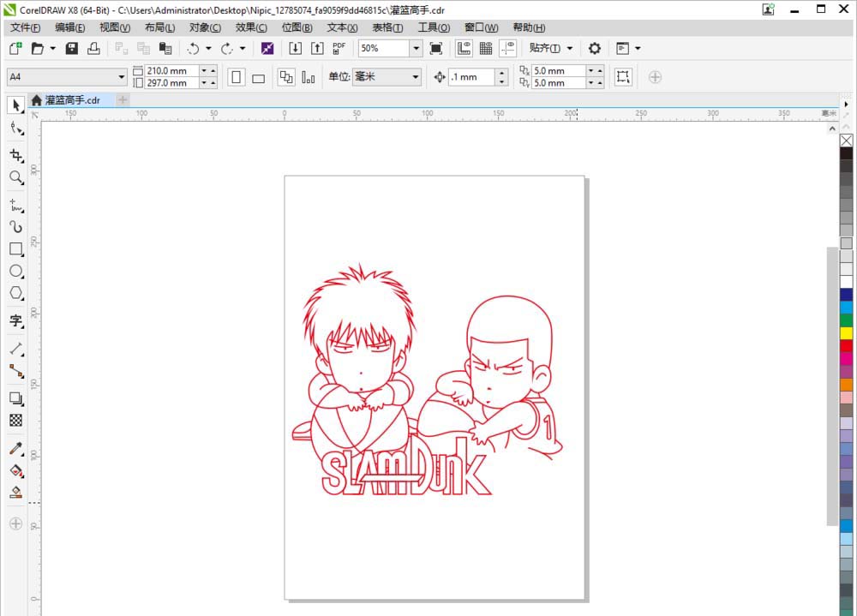Select the Smart Fill tool
The height and width of the screenshot is (616, 857).
point(15,493)
